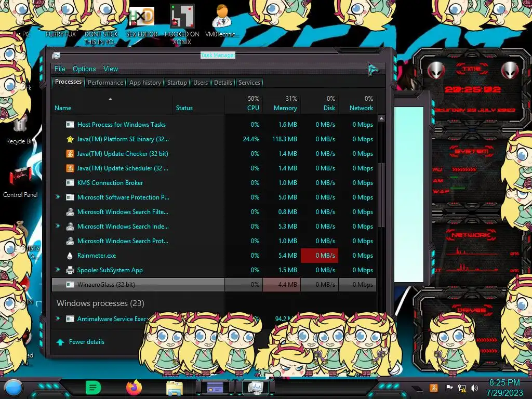Switch to the Details tab
The image size is (532, 399).
click(223, 83)
